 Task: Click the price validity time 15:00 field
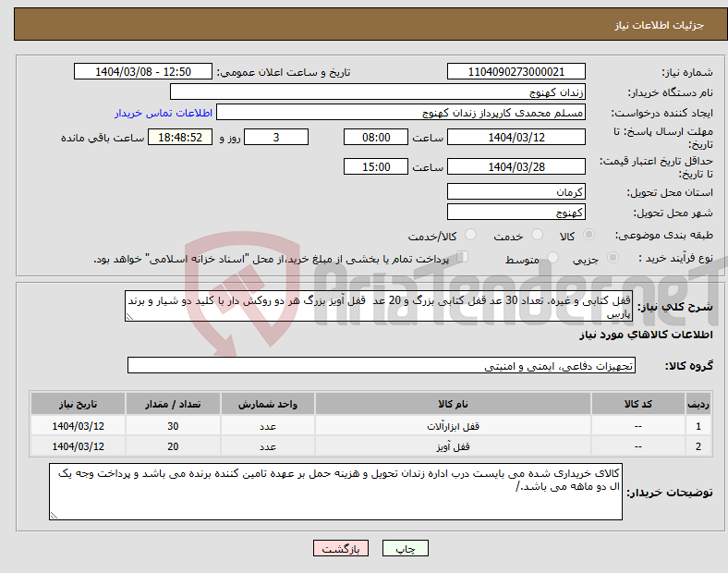376,166
